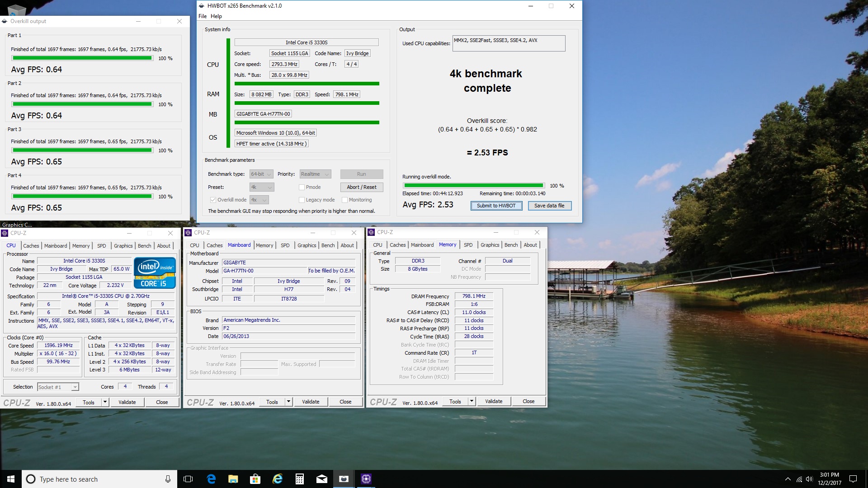Click GIGABYTE GA-H77TN-00 motherboard field
The width and height of the screenshot is (868, 488).
tap(263, 114)
